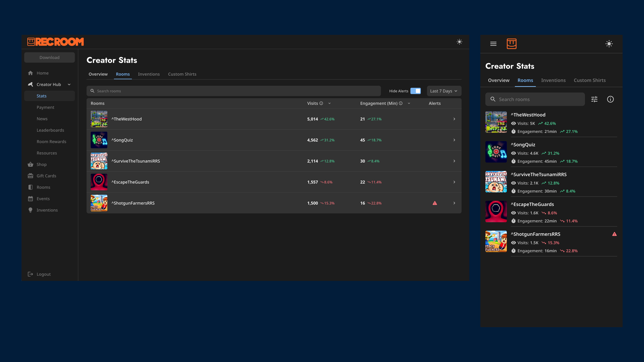Open ^SurviveTheTsunamiRRS thumbnail in mobile panel

[x=496, y=182]
